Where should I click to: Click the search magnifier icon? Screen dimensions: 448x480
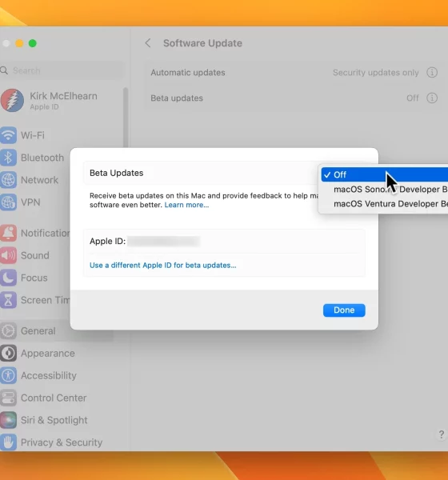[4, 70]
